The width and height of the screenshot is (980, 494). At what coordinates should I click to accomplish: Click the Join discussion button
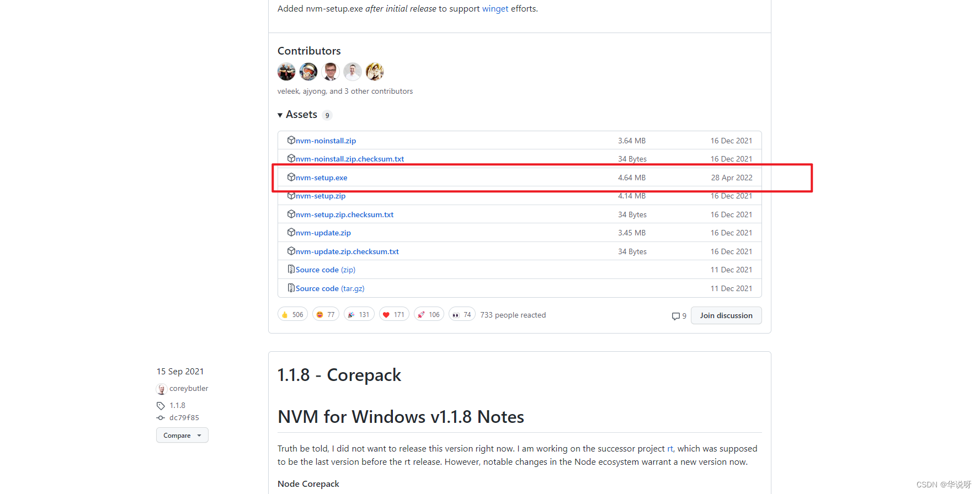pyautogui.click(x=726, y=315)
